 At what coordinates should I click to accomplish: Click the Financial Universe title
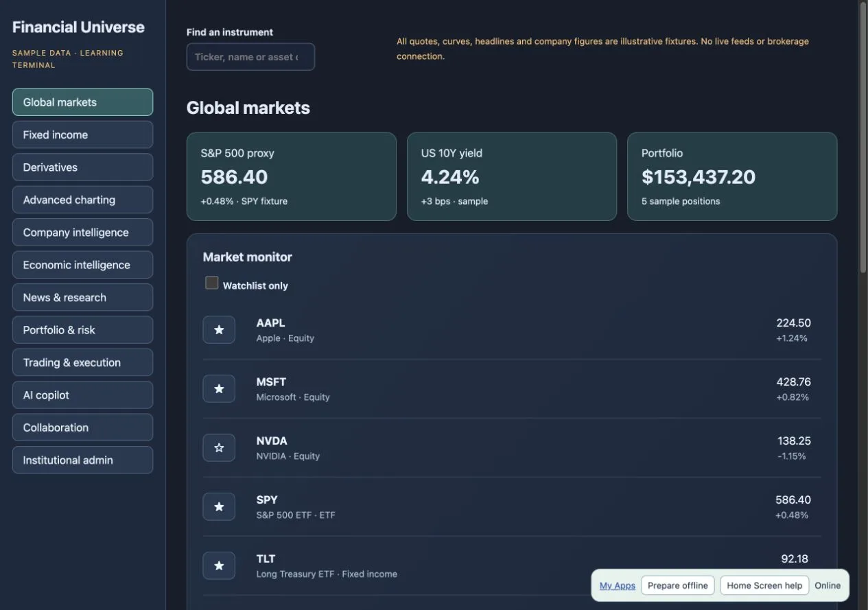[x=78, y=27]
